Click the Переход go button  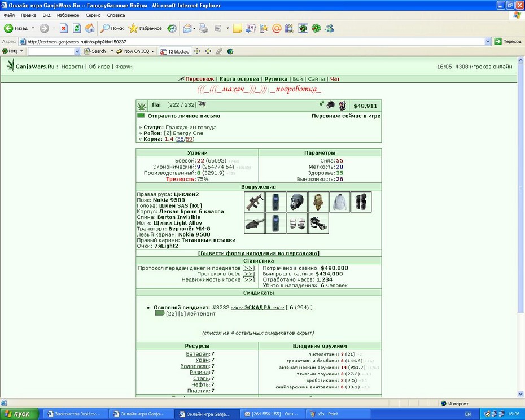(x=508, y=42)
